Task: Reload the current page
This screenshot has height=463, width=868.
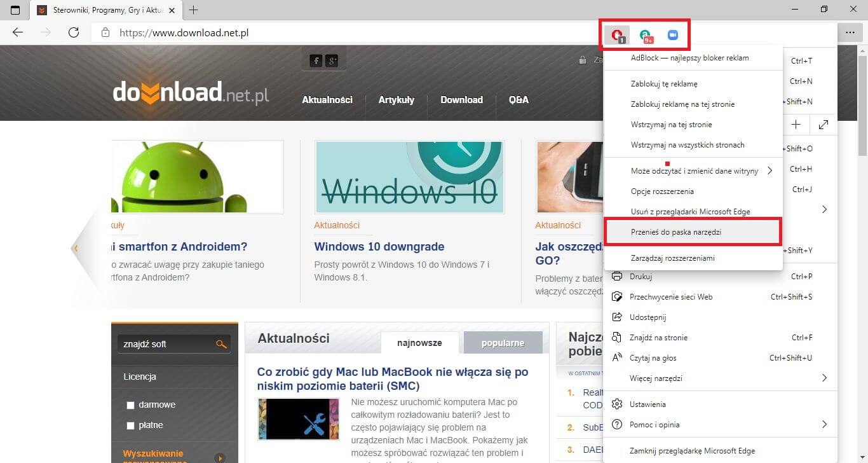Action: (x=74, y=32)
